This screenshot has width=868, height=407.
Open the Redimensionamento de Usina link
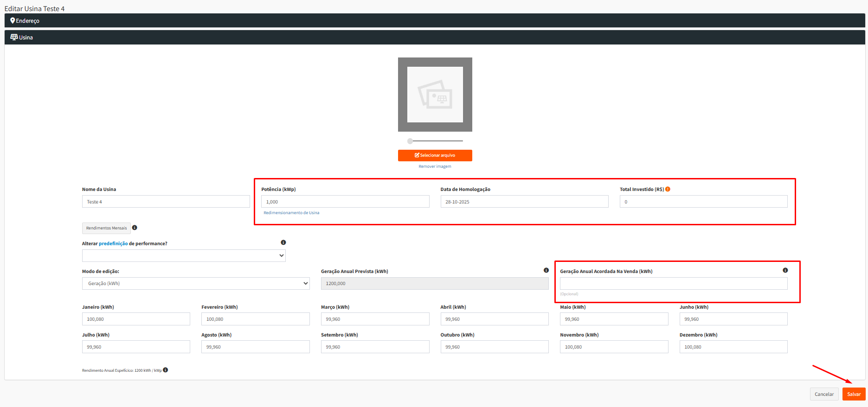[291, 213]
